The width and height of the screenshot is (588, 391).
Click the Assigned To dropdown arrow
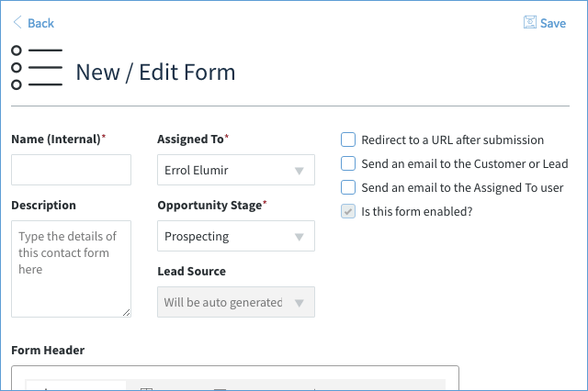(x=299, y=171)
